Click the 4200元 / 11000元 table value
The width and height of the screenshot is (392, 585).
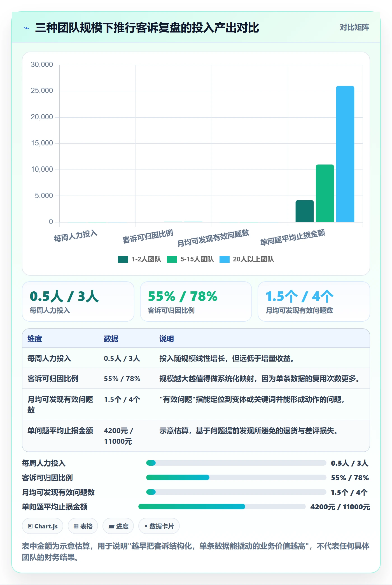coord(118,436)
